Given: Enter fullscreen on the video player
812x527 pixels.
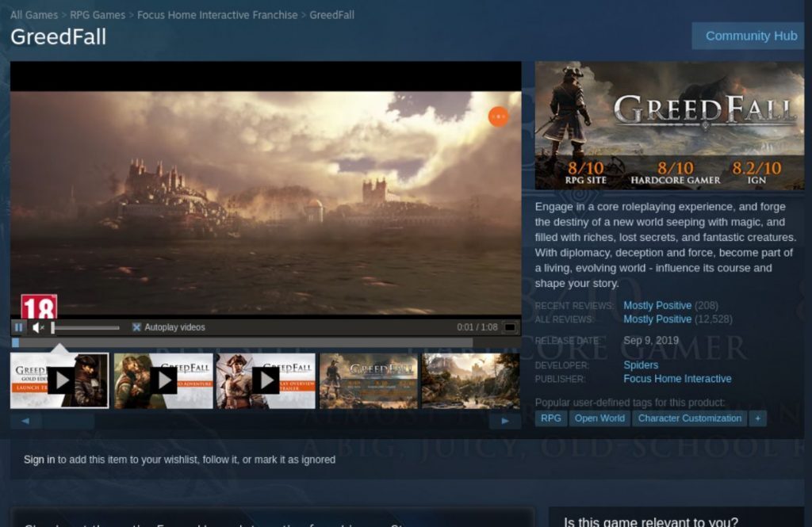Looking at the screenshot, I should (x=510, y=327).
